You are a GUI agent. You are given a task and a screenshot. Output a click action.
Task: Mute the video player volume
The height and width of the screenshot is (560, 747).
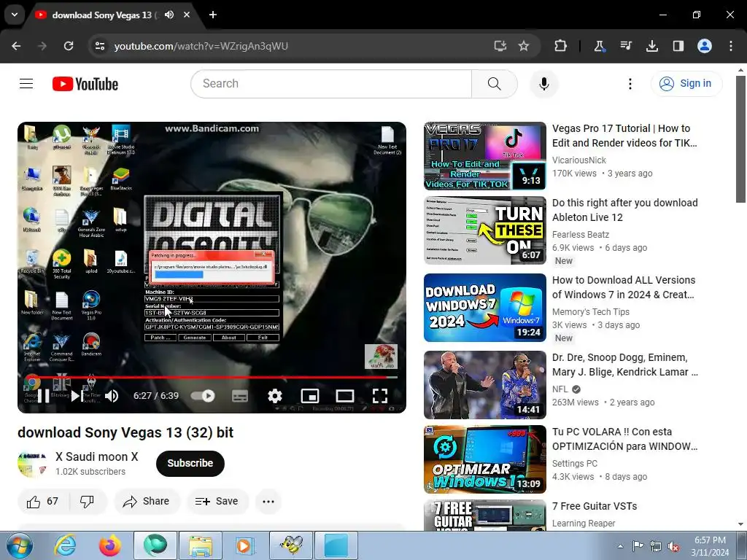112,396
